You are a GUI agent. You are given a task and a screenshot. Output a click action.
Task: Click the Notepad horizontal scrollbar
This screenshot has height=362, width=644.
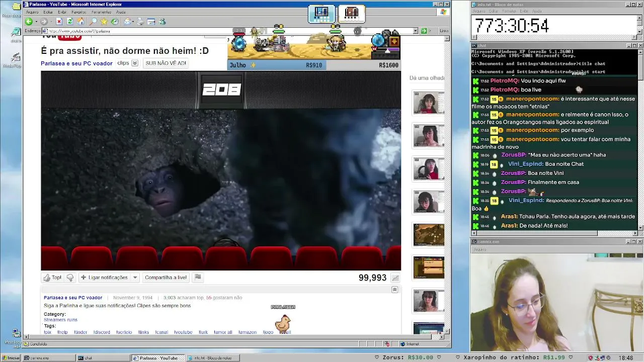554,37
